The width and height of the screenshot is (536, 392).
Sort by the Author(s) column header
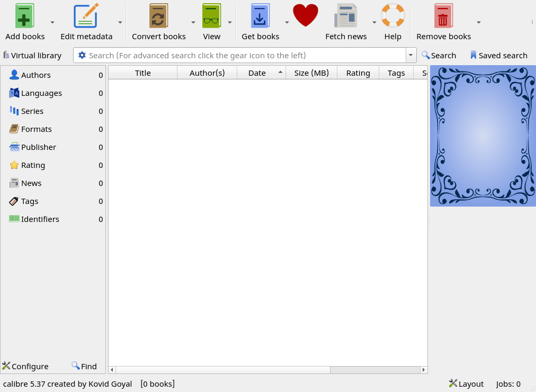(x=207, y=73)
